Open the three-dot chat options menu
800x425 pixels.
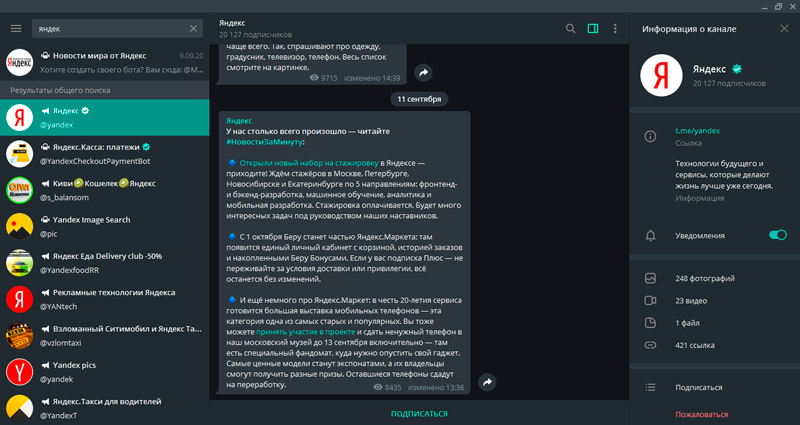point(615,29)
